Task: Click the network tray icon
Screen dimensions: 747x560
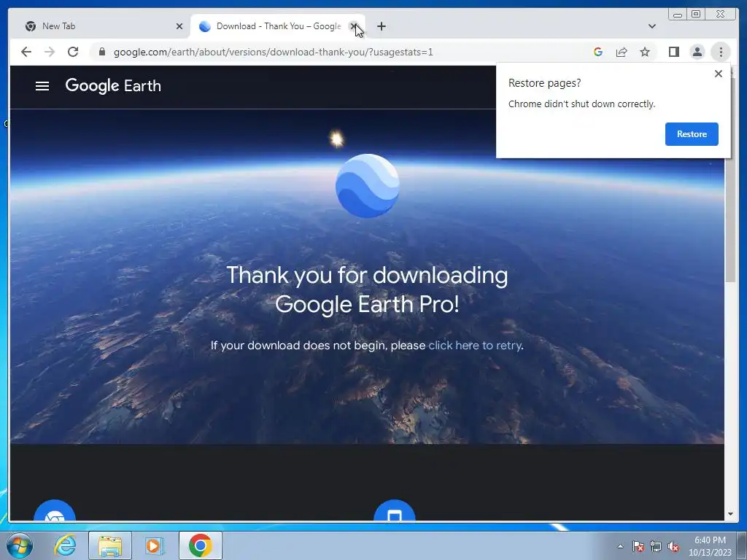Action: click(x=656, y=546)
